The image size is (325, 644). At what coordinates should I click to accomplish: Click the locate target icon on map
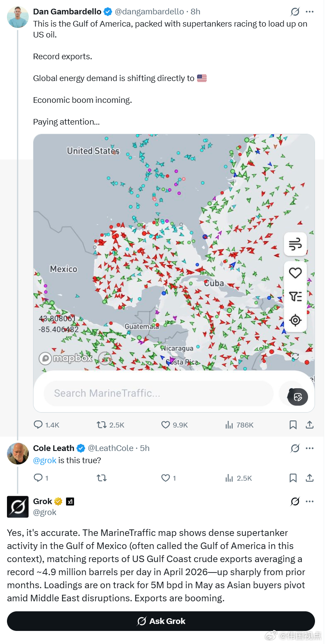click(295, 320)
